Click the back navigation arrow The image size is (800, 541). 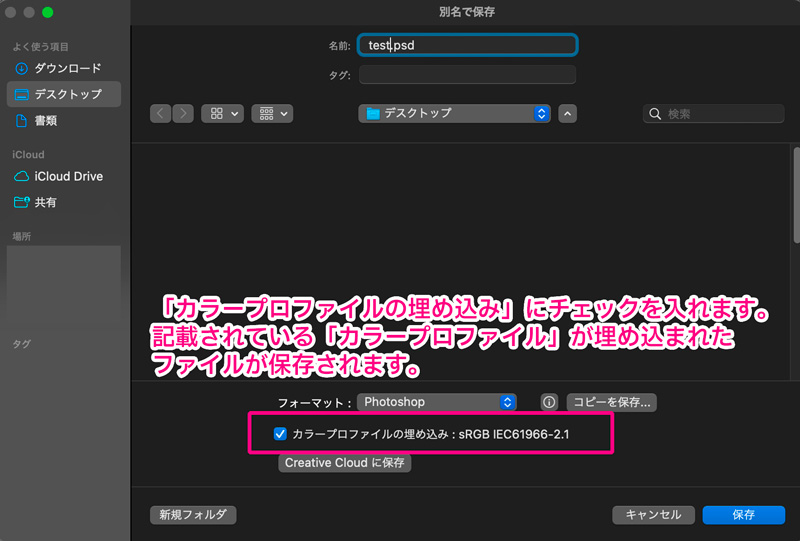pos(162,114)
